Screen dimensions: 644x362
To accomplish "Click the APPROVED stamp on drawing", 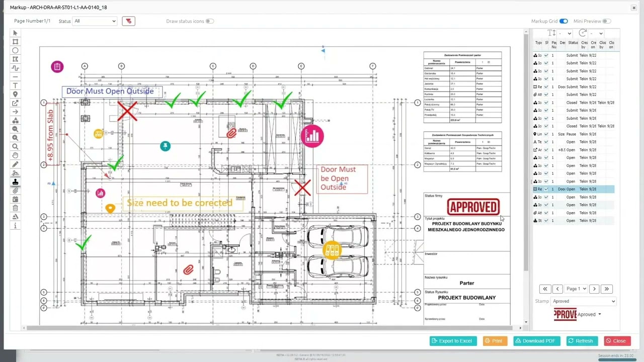I will 473,207.
